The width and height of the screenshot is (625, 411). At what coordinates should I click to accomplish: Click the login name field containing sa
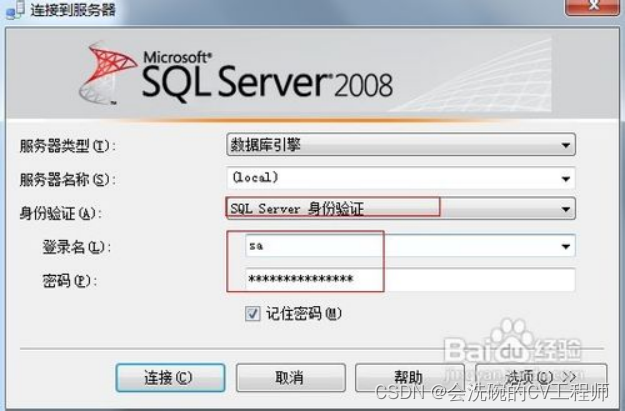click(410, 246)
